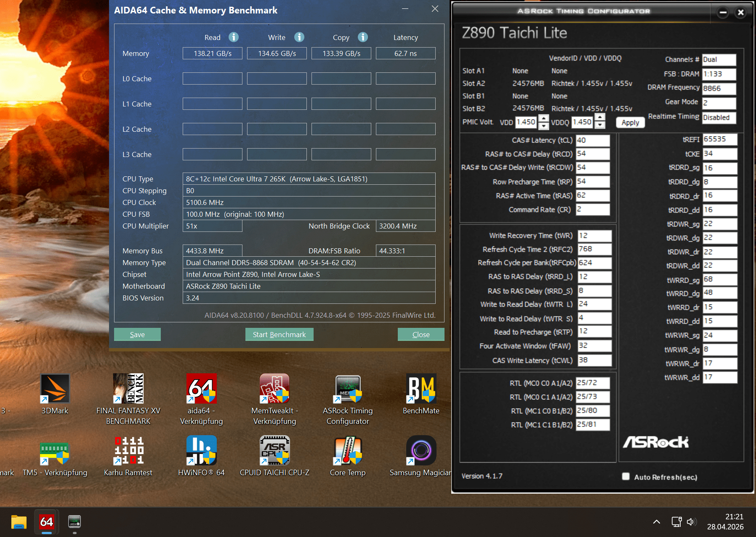Show hidden system tray icons

click(656, 522)
